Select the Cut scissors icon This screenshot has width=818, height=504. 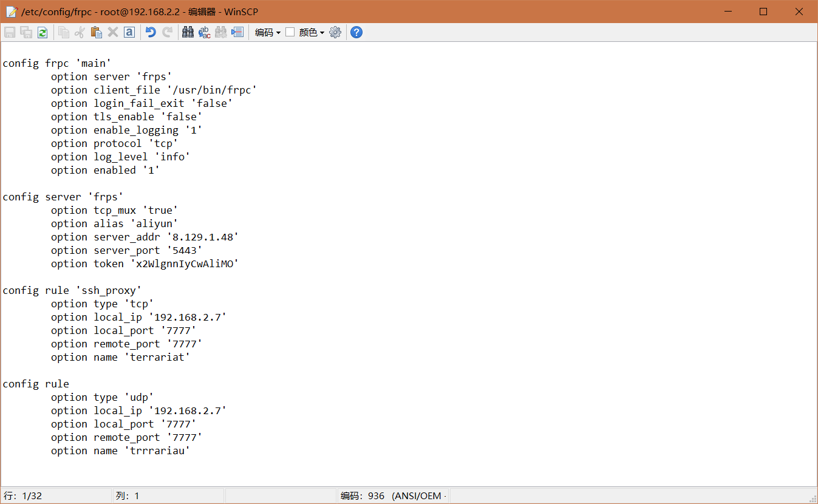pyautogui.click(x=80, y=32)
